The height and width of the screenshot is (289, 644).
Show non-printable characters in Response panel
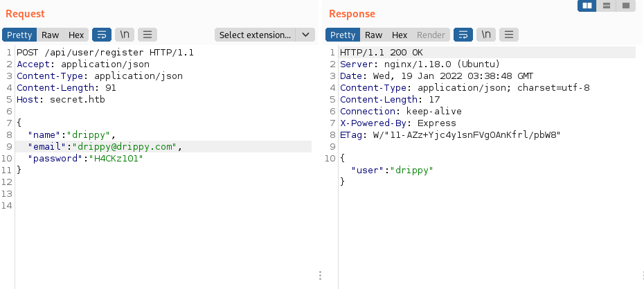(x=486, y=35)
